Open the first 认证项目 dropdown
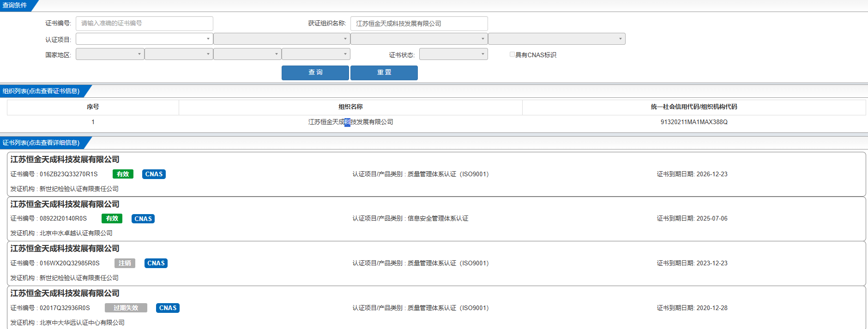868x329 pixels. [144, 39]
